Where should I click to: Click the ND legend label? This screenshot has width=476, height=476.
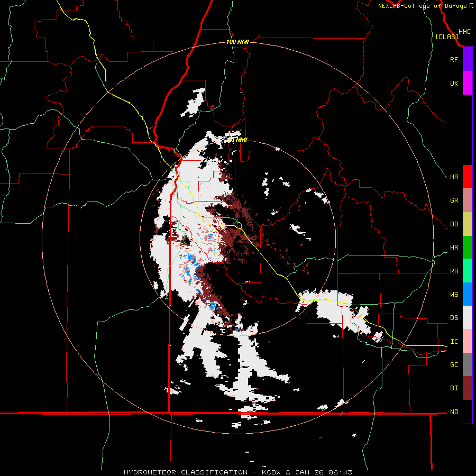click(x=454, y=412)
